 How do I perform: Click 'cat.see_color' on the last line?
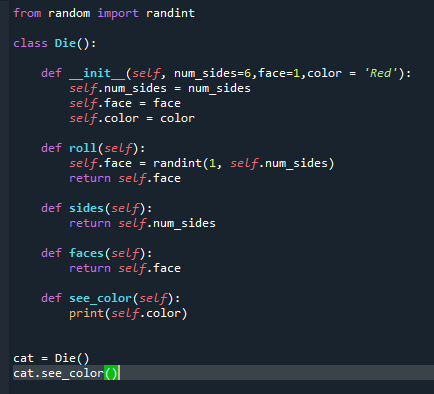click(x=58, y=373)
